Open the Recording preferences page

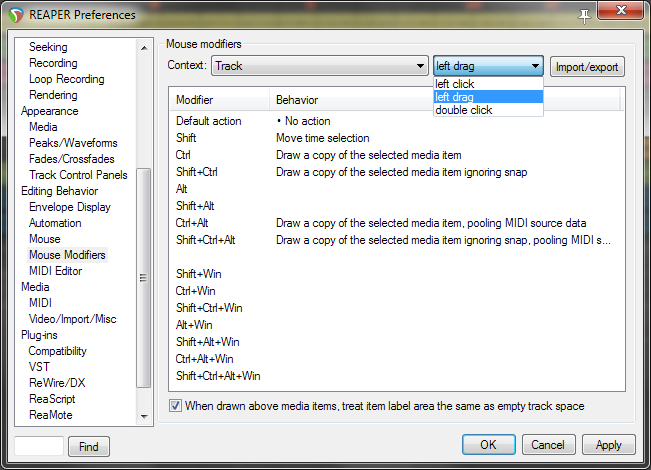coord(53,63)
